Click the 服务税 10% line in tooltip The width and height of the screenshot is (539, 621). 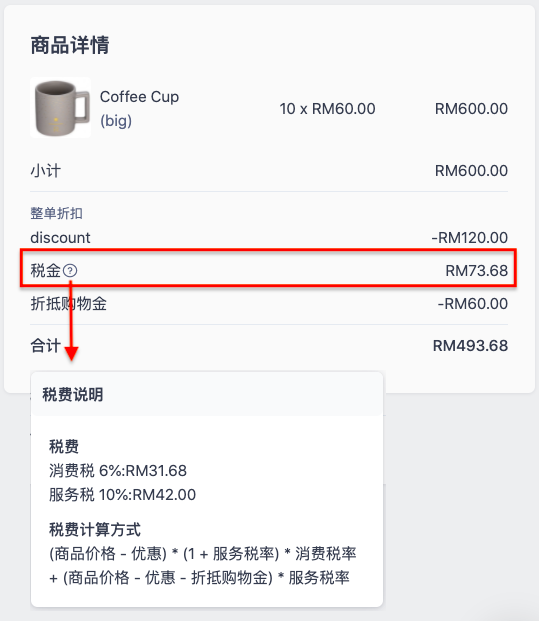122,495
